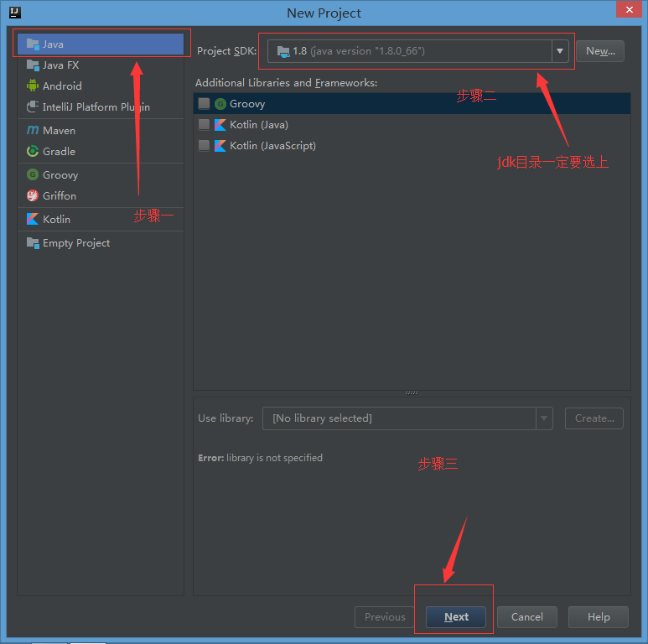
Task: Click the Java folder icon in sidebar
Action: point(33,44)
